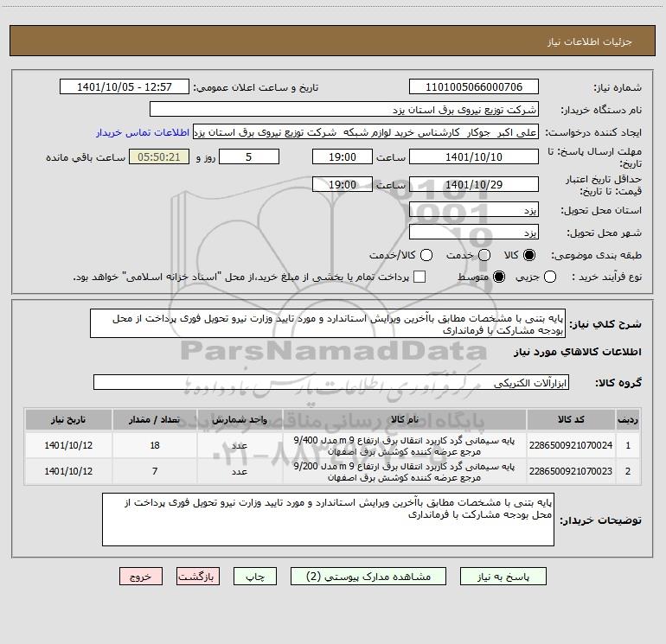
Task: Click the واحد شمارش column header
Action: [240, 419]
